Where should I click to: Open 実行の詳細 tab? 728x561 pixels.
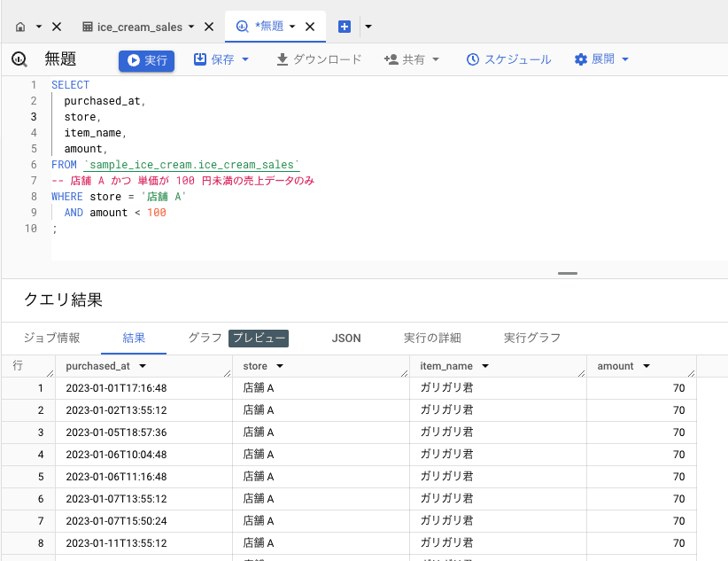(432, 338)
